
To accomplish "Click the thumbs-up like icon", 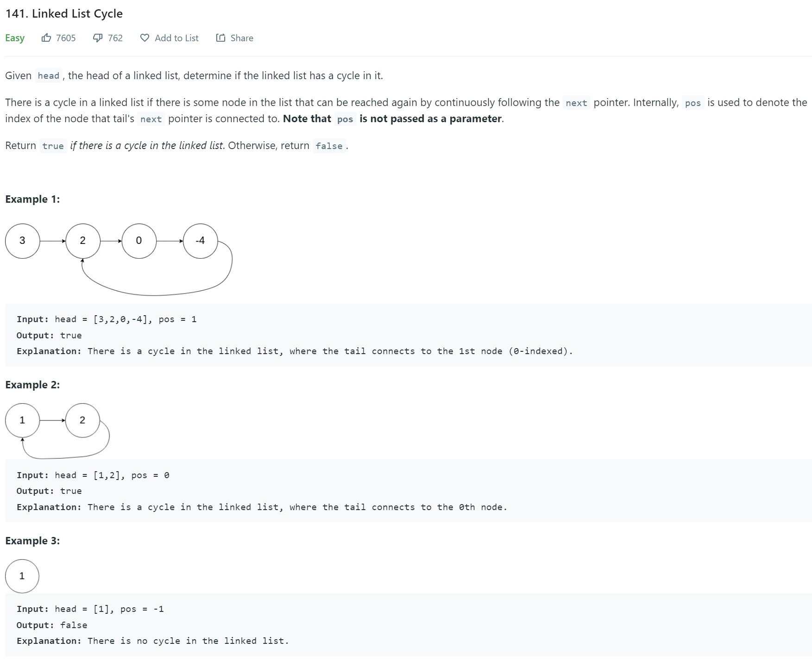I will point(46,38).
